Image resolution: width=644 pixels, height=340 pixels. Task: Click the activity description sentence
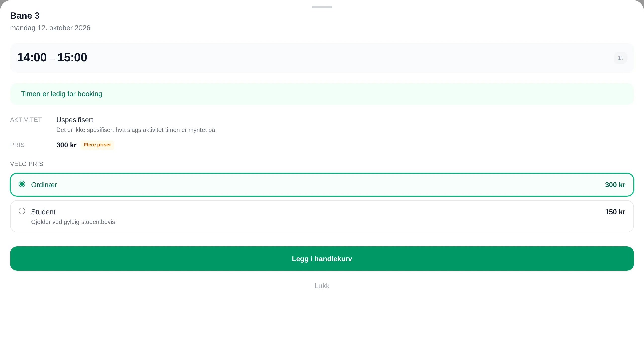(136, 130)
